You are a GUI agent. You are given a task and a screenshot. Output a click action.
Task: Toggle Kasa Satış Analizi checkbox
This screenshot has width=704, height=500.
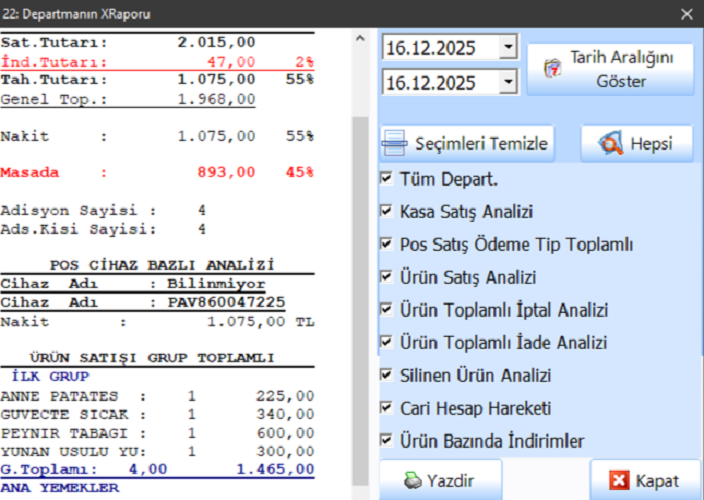[x=386, y=212]
